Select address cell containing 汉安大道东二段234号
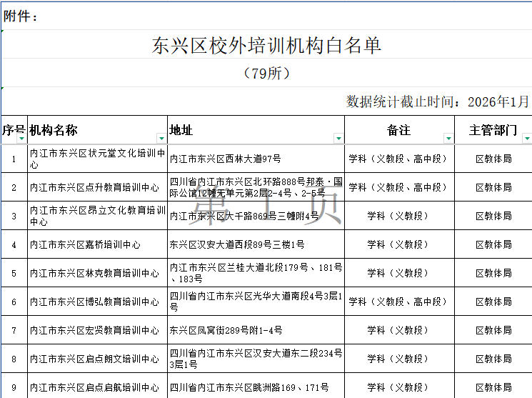Screen dimensions: 532x398 (256, 358)
